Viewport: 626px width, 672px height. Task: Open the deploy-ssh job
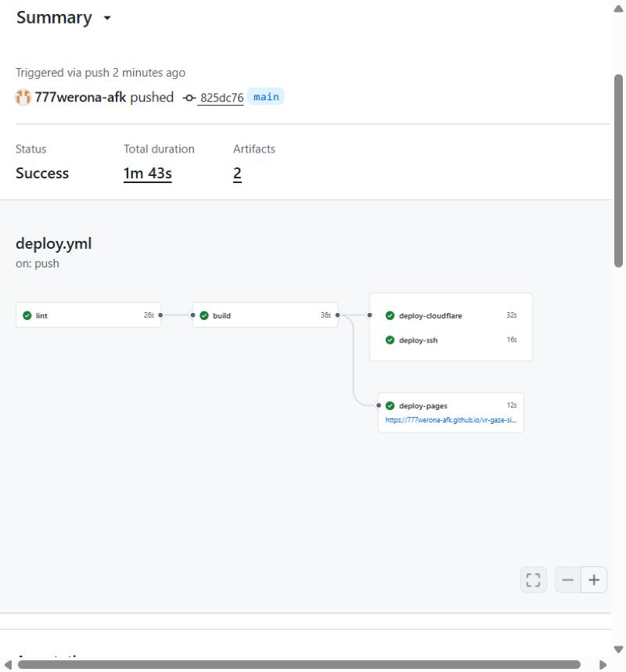pos(451,340)
